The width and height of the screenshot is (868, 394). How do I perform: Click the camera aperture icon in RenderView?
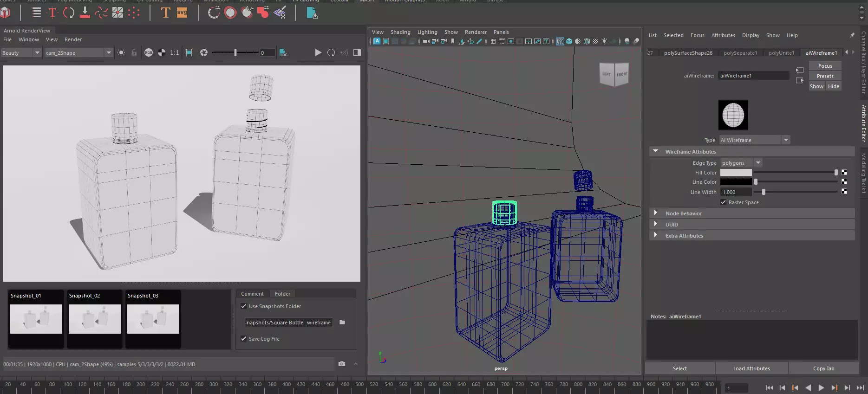[204, 52]
